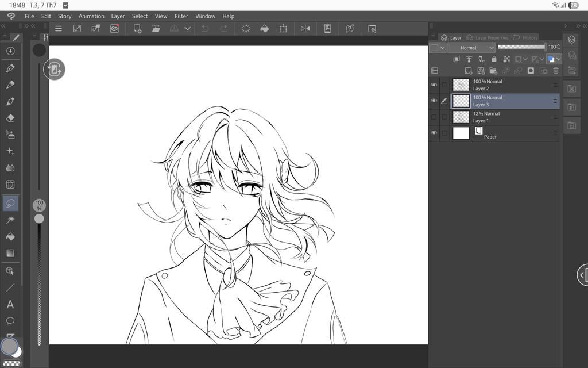Viewport: 588px width, 368px height.
Task: Click the Flip Horizontal toolbar icon
Action: (x=305, y=29)
